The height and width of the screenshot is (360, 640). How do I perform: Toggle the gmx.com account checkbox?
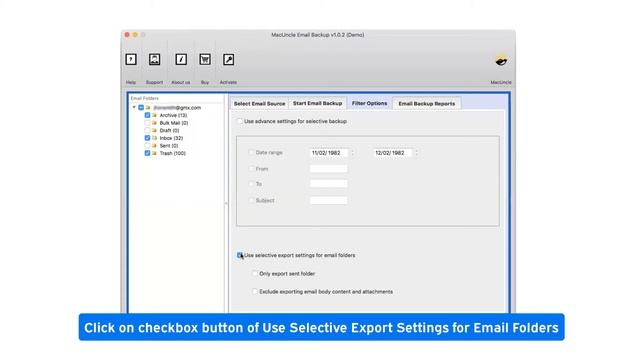coord(141,108)
